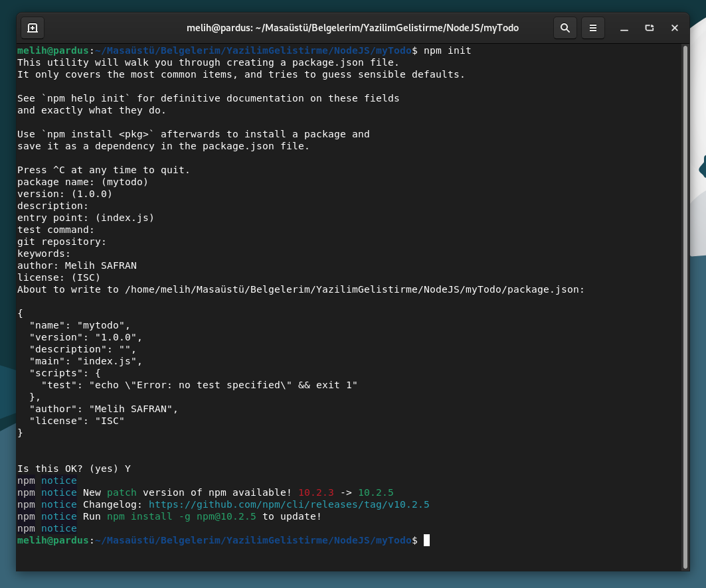The image size is (706, 588).
Task: Click the 'version: (1.0.0)' line
Action: [x=65, y=194]
